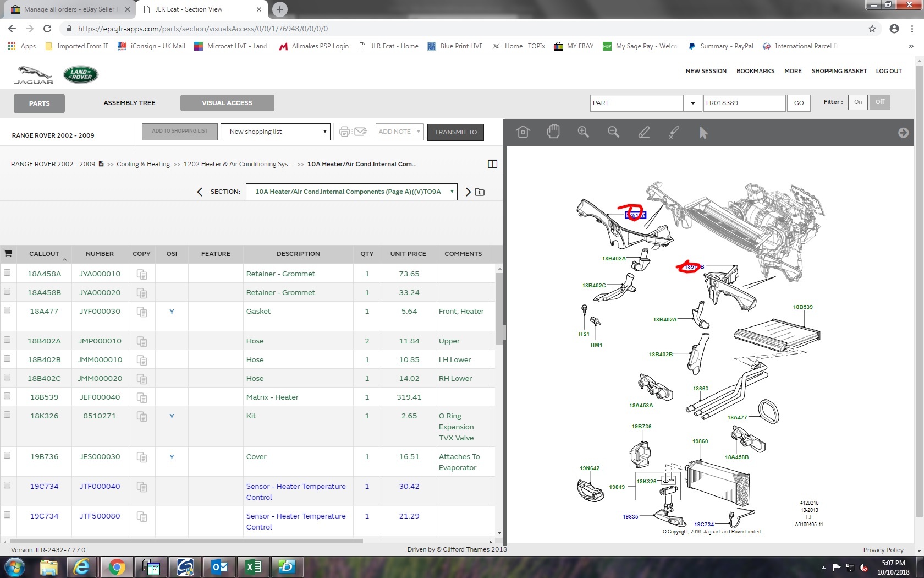The width and height of the screenshot is (924, 578).
Task: Click the print icon
Action: tap(344, 132)
